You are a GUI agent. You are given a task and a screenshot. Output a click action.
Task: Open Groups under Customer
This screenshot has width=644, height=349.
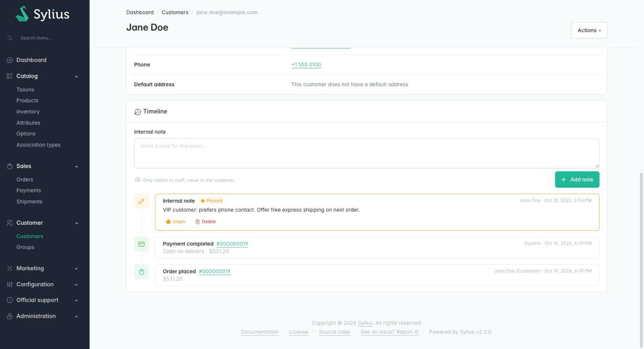[25, 247]
